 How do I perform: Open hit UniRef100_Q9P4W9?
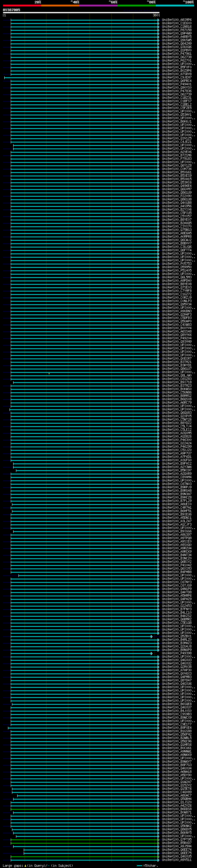pos(177,33)
